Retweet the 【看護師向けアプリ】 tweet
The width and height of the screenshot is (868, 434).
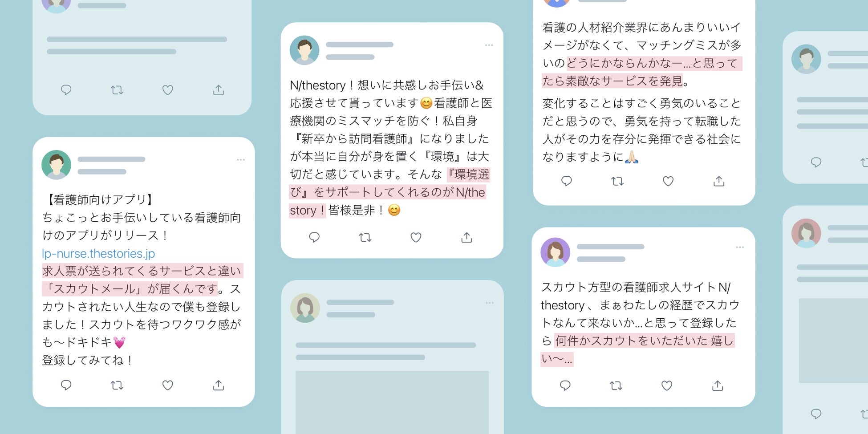coord(117,385)
